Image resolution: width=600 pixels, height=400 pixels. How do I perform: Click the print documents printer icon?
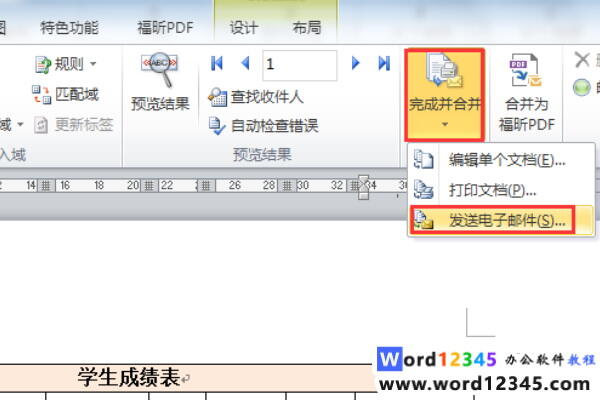point(423,190)
